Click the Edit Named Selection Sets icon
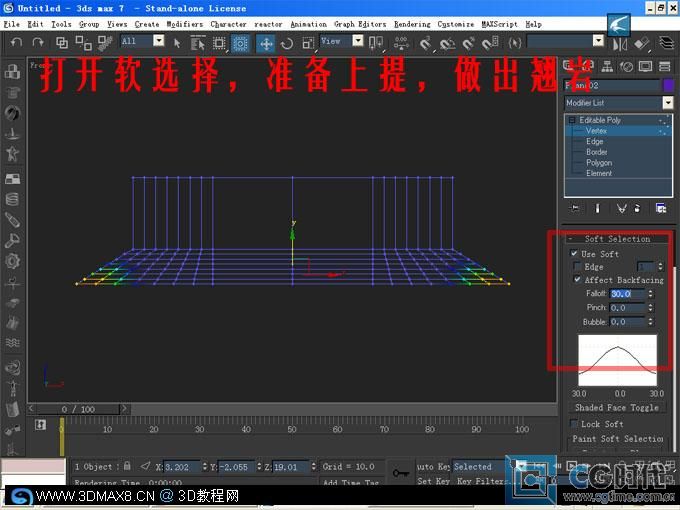Viewport: 680px width, 510px height. coord(515,42)
